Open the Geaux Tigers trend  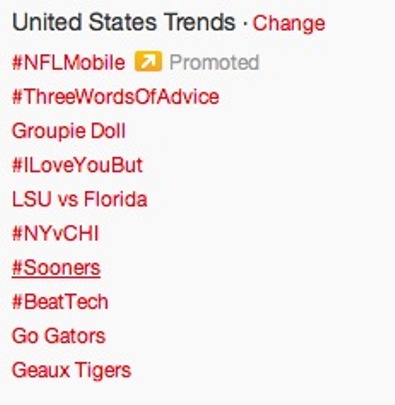72,371
